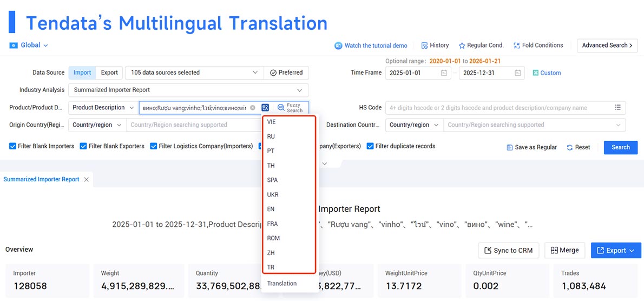Select Export data source tab
Image resolution: width=644 pixels, height=301 pixels.
point(109,73)
